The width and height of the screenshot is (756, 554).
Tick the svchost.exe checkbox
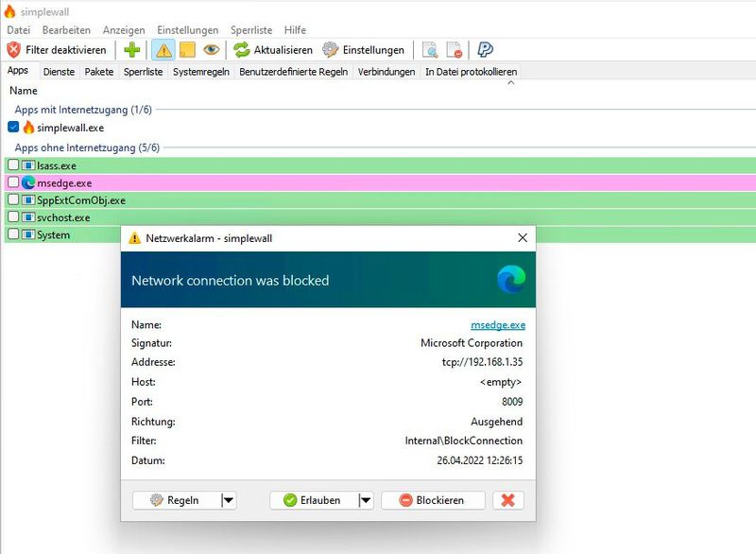[x=13, y=217]
